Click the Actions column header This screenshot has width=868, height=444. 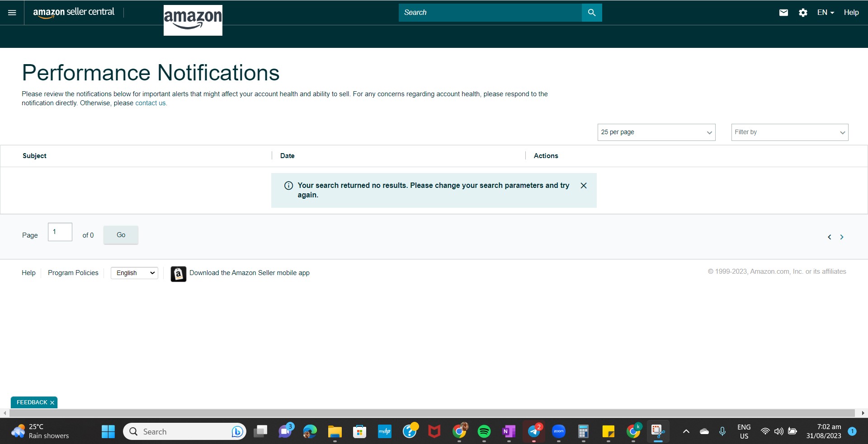[x=546, y=156]
